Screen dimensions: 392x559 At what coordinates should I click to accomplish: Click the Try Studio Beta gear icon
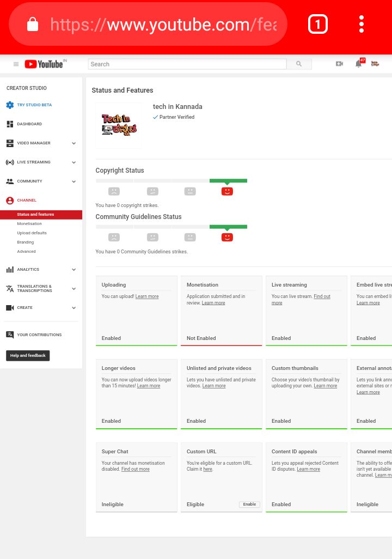tap(10, 105)
